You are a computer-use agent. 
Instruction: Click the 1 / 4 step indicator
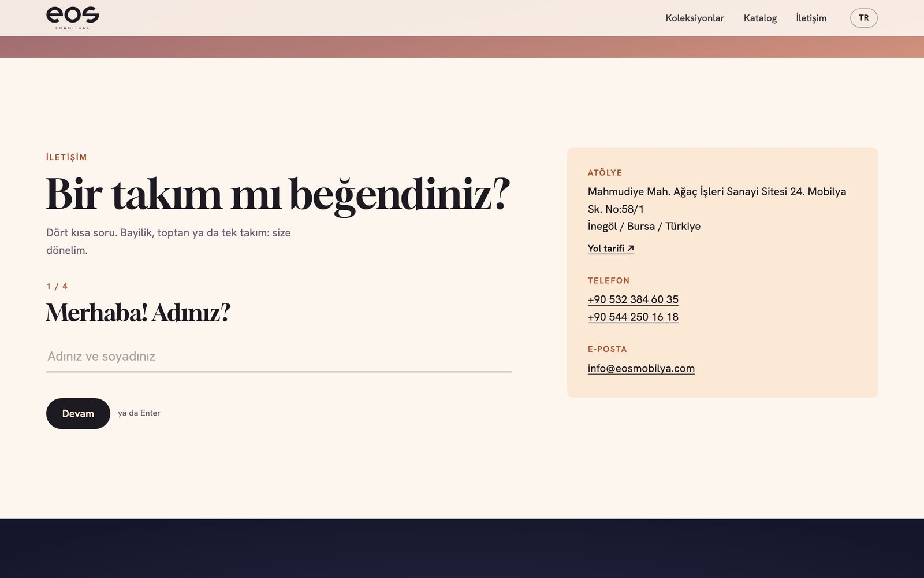tap(57, 286)
